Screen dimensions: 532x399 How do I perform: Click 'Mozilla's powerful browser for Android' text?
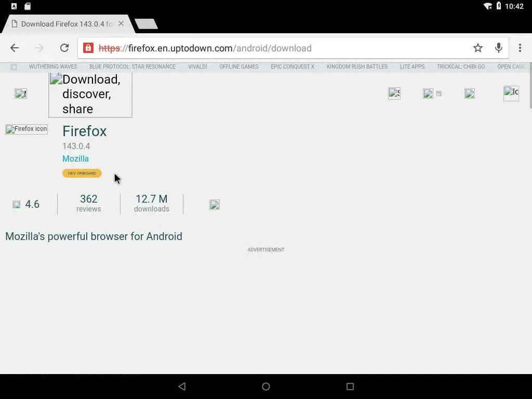point(94,236)
